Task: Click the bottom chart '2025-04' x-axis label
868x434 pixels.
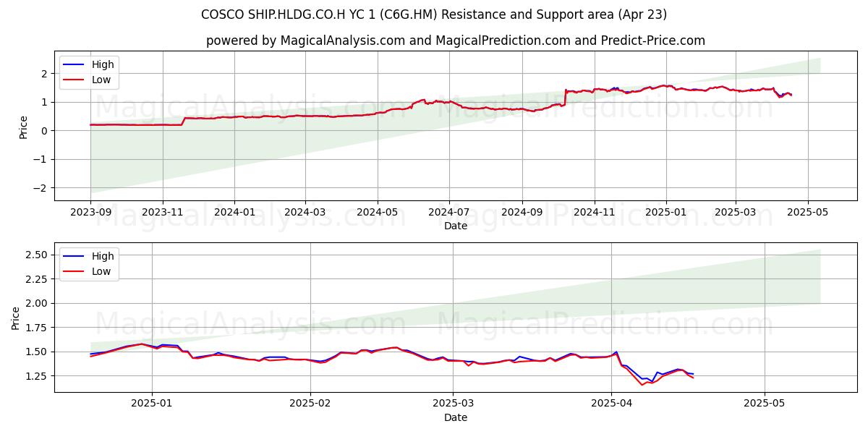Action: [612, 404]
